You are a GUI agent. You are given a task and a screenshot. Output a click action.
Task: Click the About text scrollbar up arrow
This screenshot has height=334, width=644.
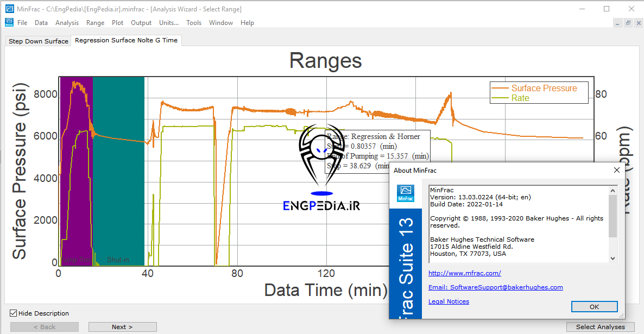(x=613, y=191)
